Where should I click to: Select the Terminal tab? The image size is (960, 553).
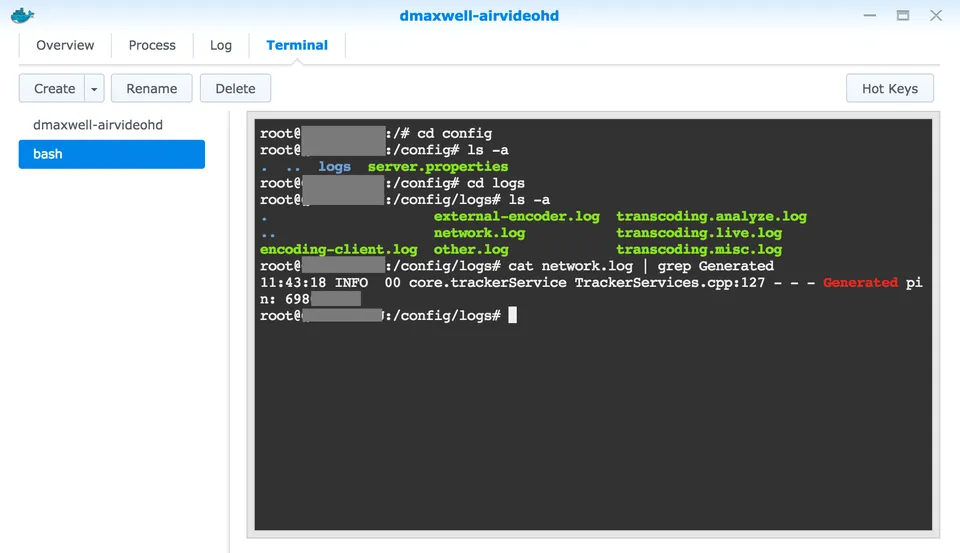tap(297, 45)
